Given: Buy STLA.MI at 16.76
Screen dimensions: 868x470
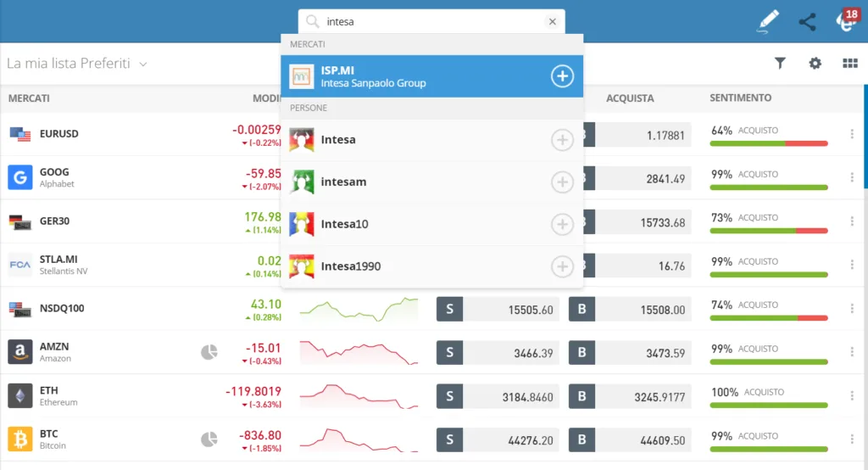Looking at the screenshot, I should coord(637,266).
